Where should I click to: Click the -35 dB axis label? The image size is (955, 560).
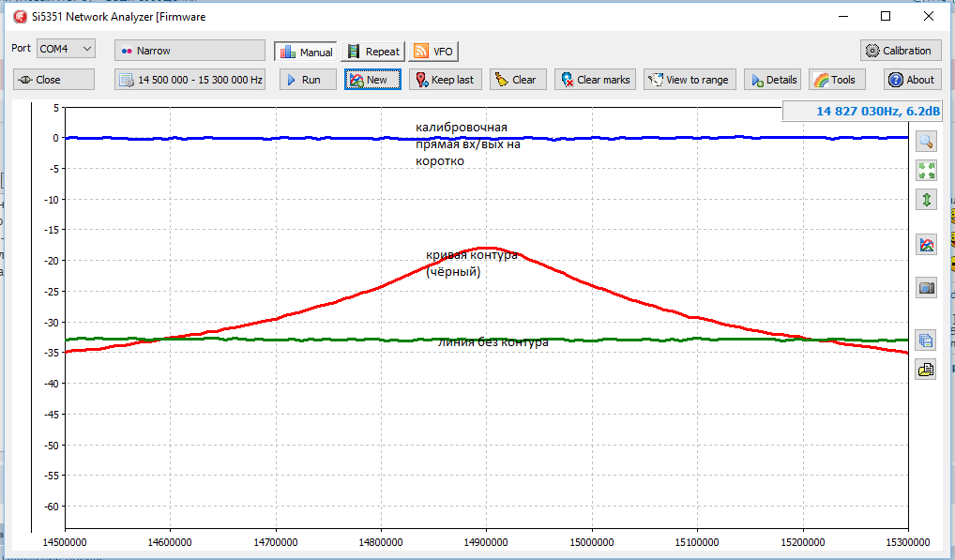[52, 353]
